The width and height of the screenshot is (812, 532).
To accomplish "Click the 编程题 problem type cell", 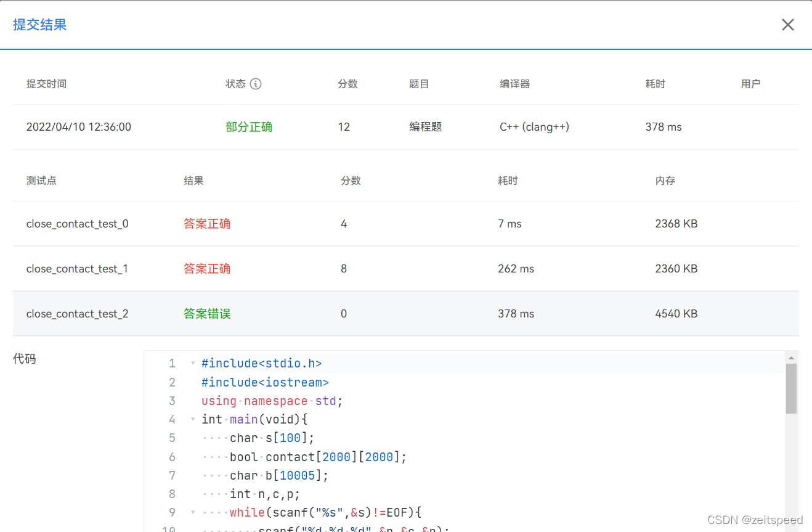I will [x=426, y=127].
